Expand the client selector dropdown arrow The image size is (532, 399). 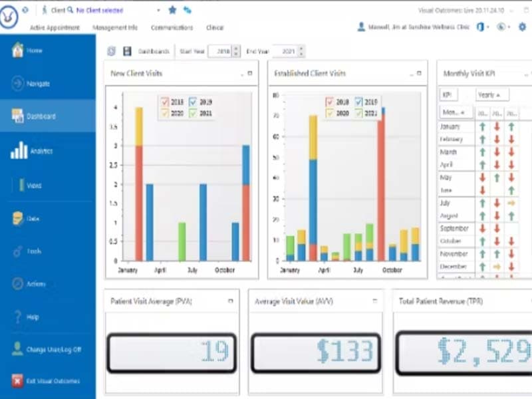pos(158,11)
